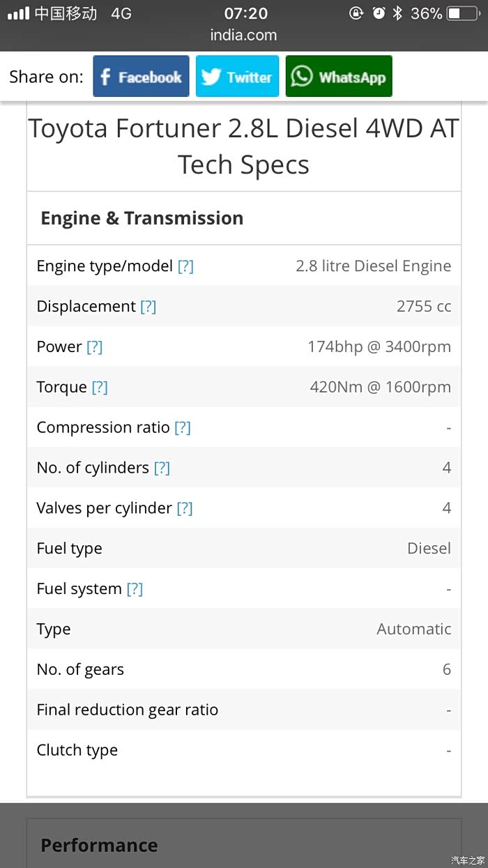Share page via Facebook button
Viewport: 488px width, 868px height.
point(141,77)
